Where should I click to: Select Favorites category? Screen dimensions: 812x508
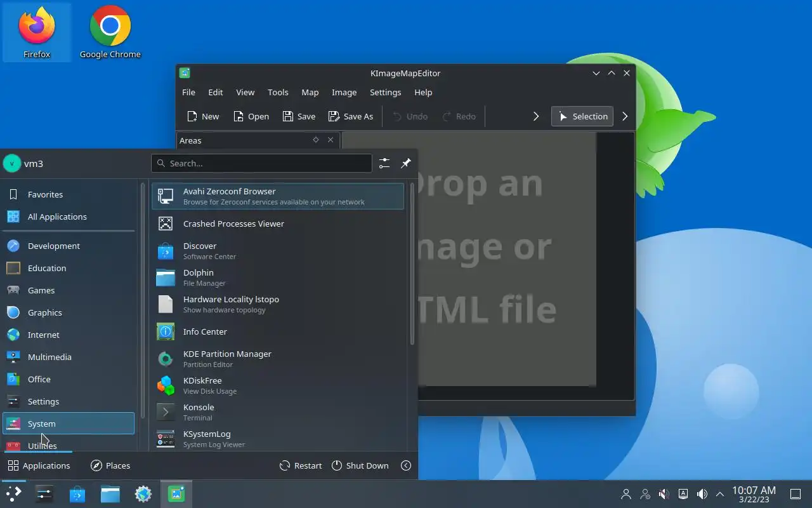coord(69,194)
